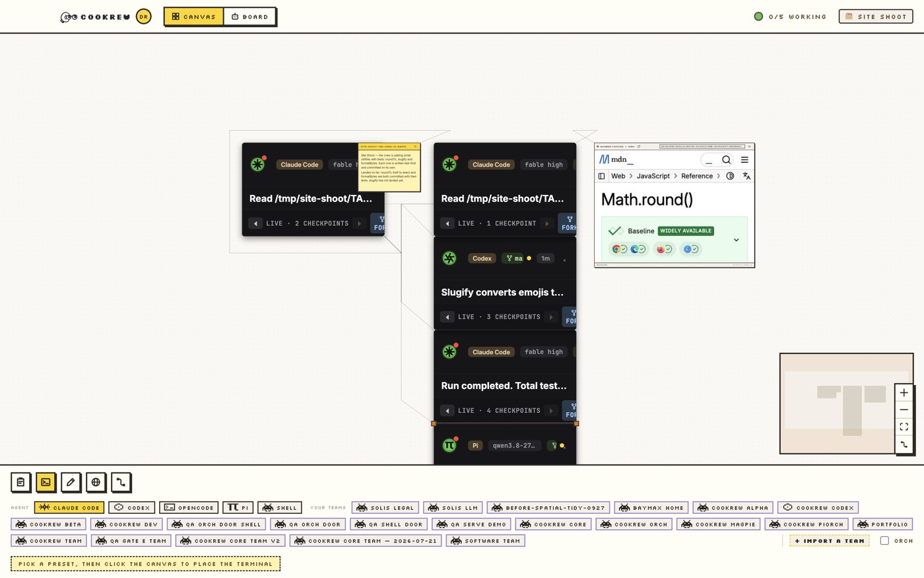Go to previous checkpoint on Run completed card
The height and width of the screenshot is (578, 924).
click(x=447, y=410)
